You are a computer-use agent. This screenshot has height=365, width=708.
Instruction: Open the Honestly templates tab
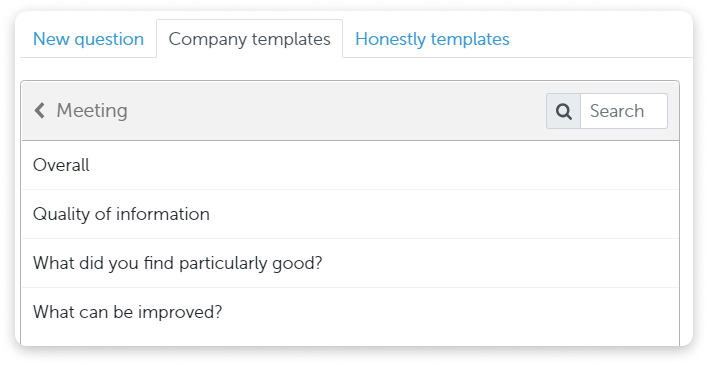pos(432,39)
